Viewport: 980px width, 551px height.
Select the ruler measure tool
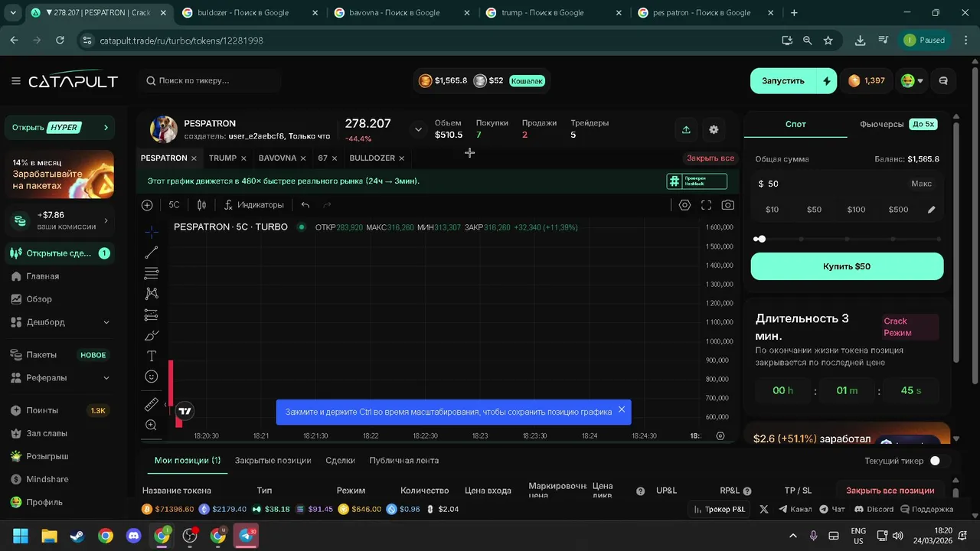152,404
